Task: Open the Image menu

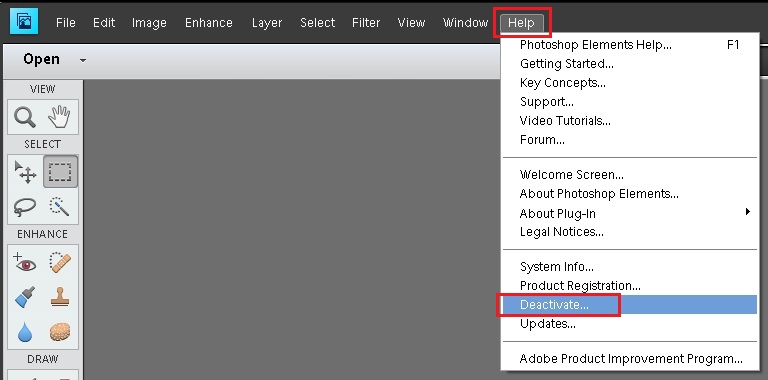Action: 149,23
